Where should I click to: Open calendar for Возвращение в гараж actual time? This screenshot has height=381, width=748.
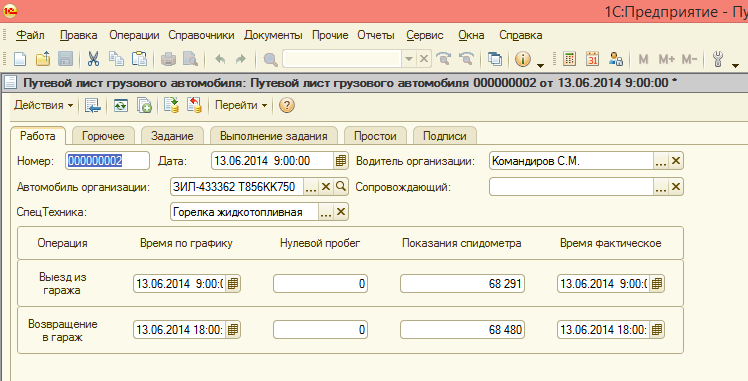[x=657, y=330]
